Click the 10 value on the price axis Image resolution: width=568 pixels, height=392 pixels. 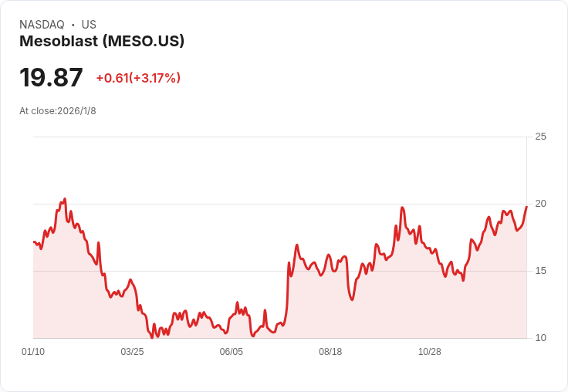541,338
